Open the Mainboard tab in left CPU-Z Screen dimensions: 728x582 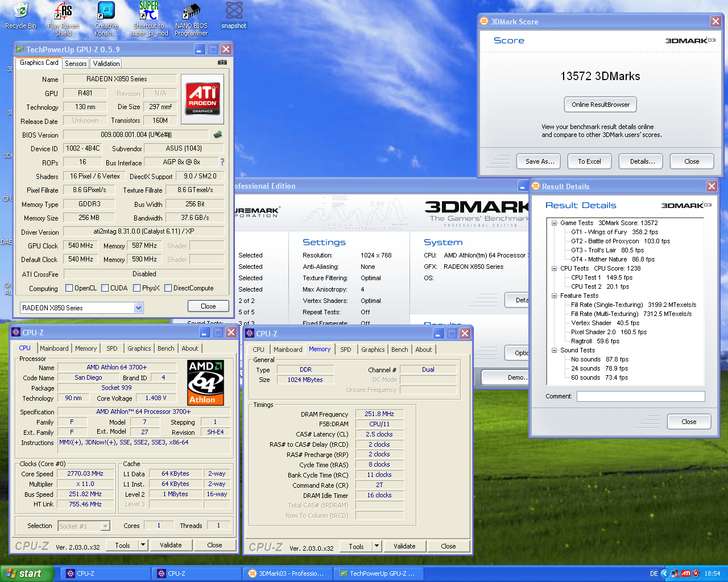tap(54, 348)
